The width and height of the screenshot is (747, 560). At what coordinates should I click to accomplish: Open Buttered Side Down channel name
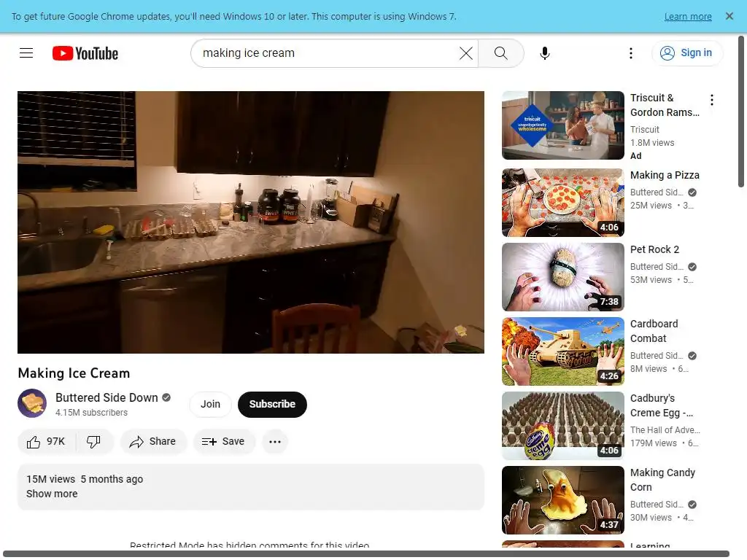(107, 397)
